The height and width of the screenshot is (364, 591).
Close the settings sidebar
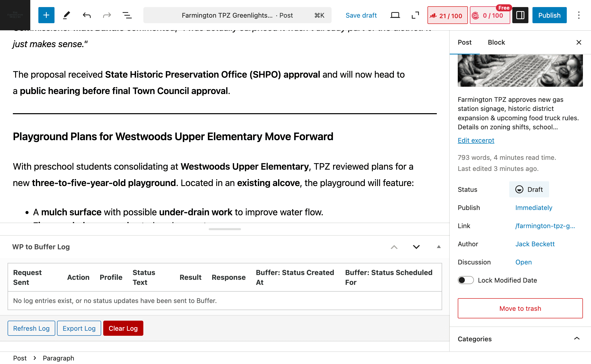point(579,42)
